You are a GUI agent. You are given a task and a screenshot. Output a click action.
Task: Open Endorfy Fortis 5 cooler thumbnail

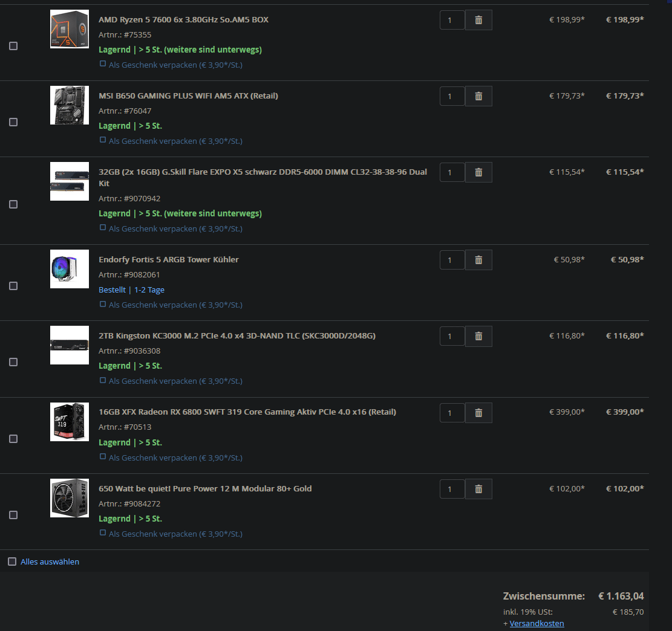70,269
